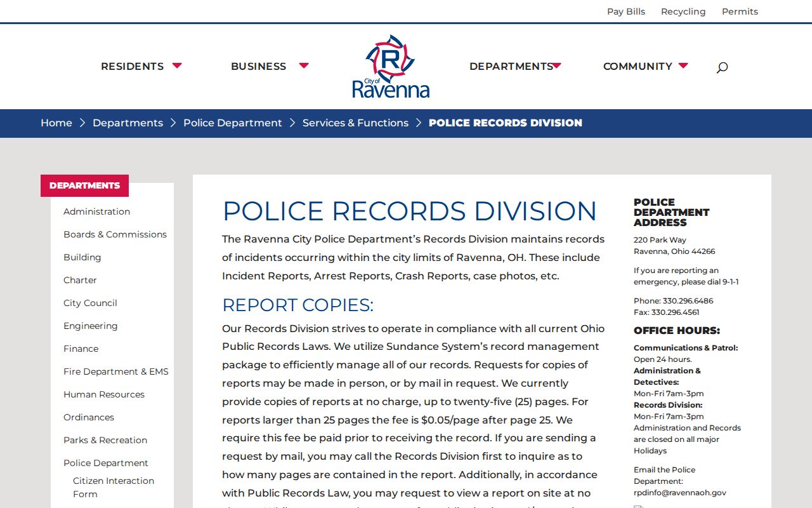
Task: Click fax number 330.296.4561
Action: [x=675, y=312]
